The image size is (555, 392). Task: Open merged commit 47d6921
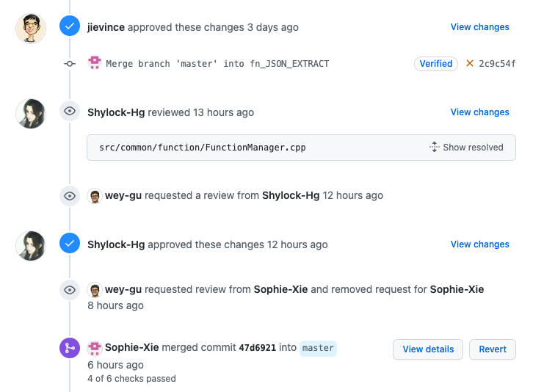point(258,348)
